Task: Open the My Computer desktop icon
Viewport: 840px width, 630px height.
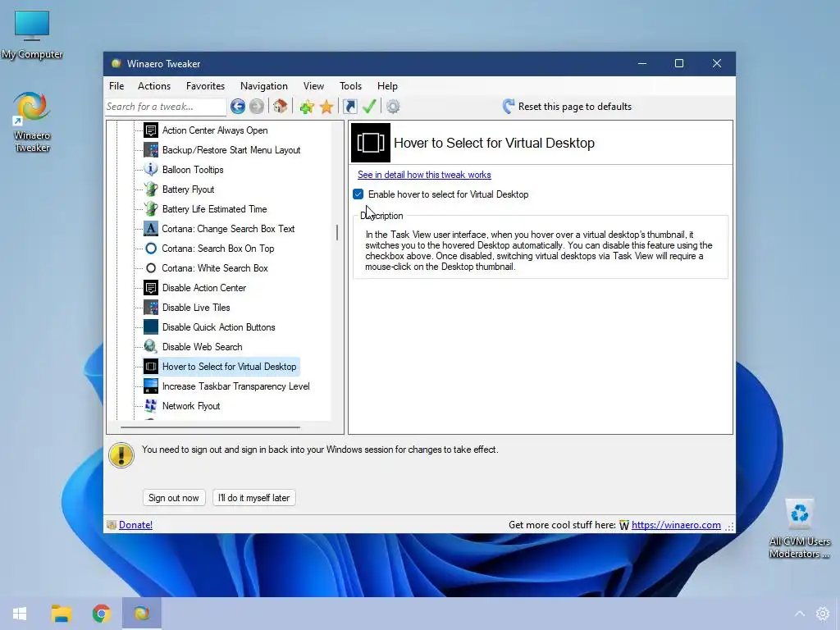Action: point(32,35)
